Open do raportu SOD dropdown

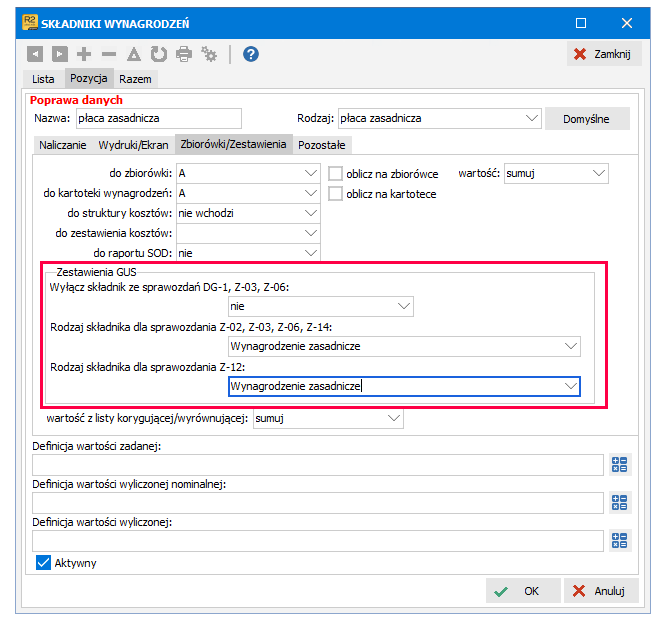(311, 253)
